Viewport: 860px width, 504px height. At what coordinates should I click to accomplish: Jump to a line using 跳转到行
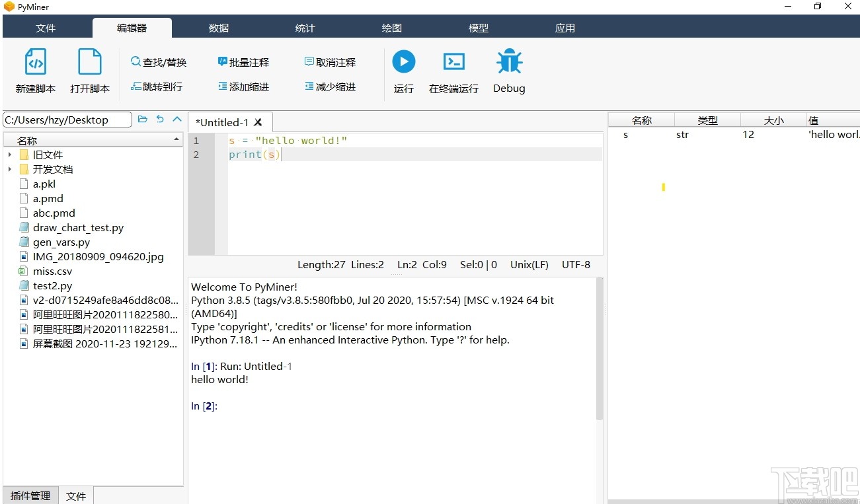(157, 86)
